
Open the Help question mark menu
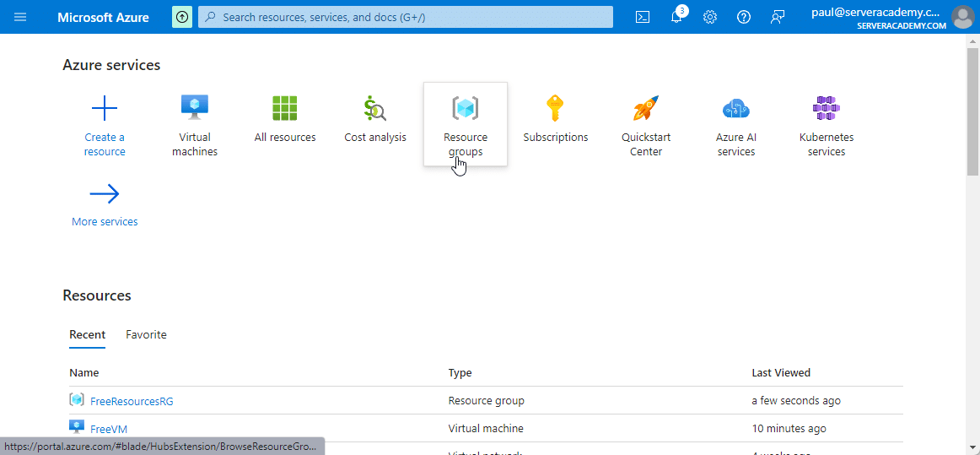pos(744,17)
